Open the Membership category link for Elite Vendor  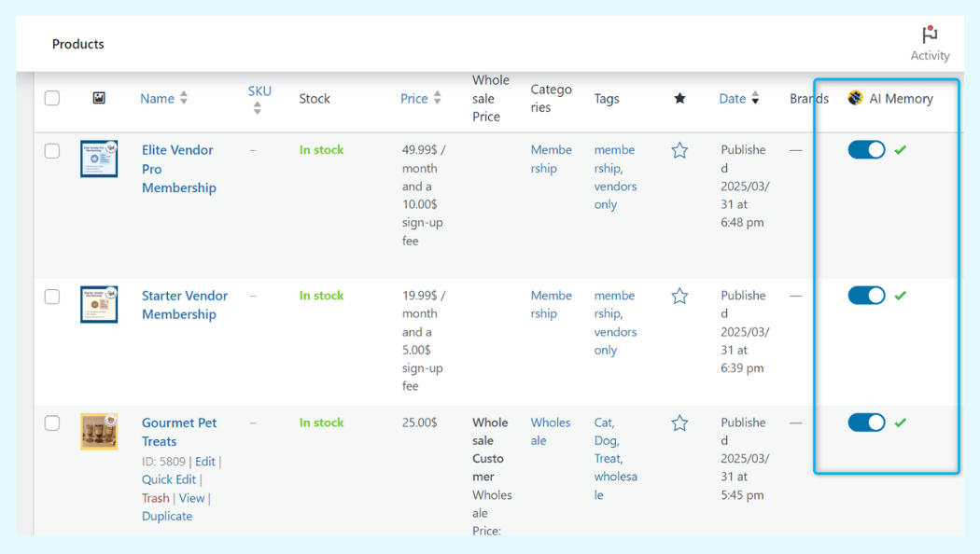point(551,159)
